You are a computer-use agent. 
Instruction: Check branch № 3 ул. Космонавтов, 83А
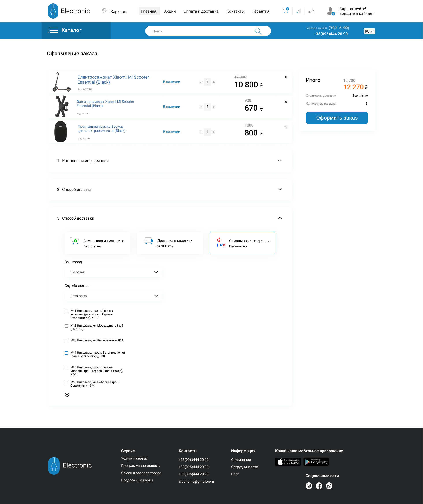pyautogui.click(x=66, y=341)
